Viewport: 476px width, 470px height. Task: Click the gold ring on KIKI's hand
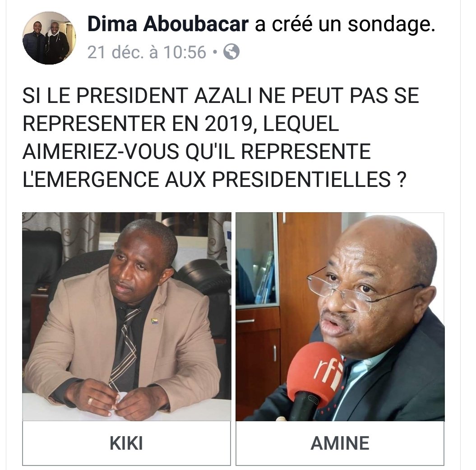pos(90,401)
